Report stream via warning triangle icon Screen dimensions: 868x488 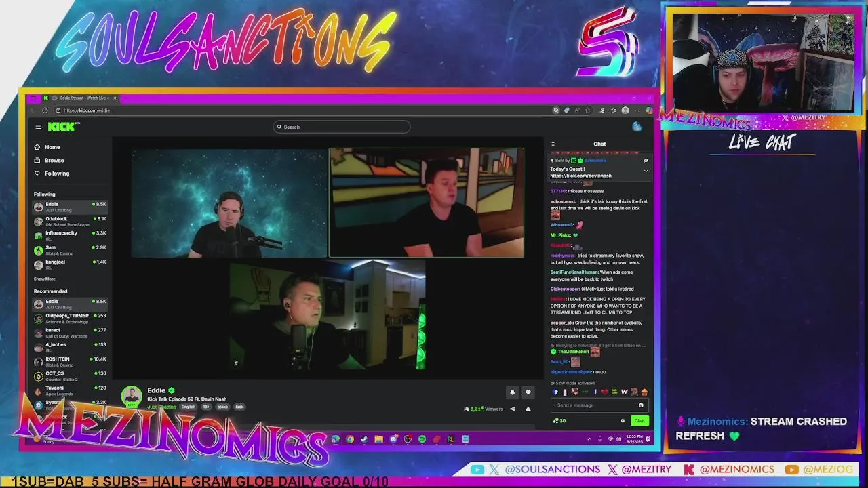[x=528, y=409]
